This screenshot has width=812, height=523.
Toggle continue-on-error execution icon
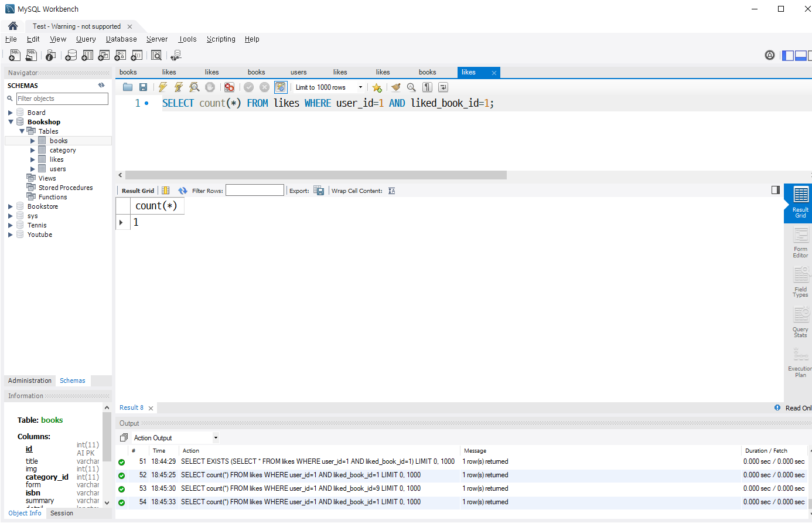coord(230,87)
